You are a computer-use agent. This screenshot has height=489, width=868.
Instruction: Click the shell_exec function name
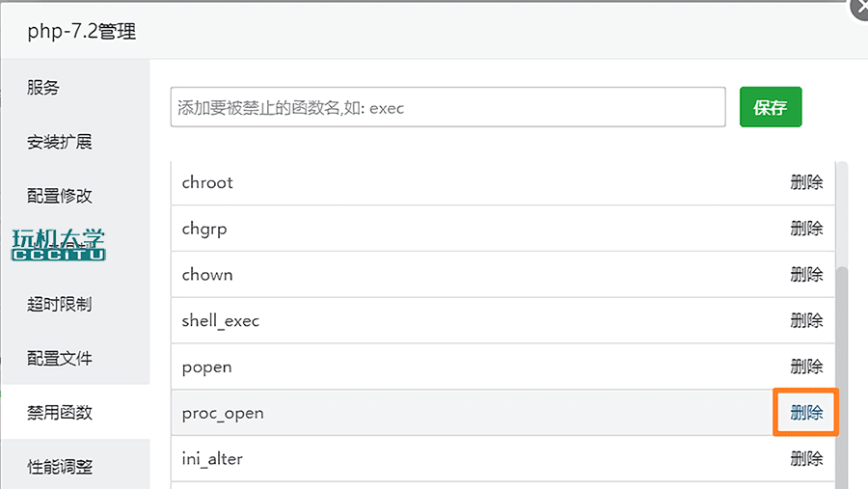pyautogui.click(x=221, y=320)
